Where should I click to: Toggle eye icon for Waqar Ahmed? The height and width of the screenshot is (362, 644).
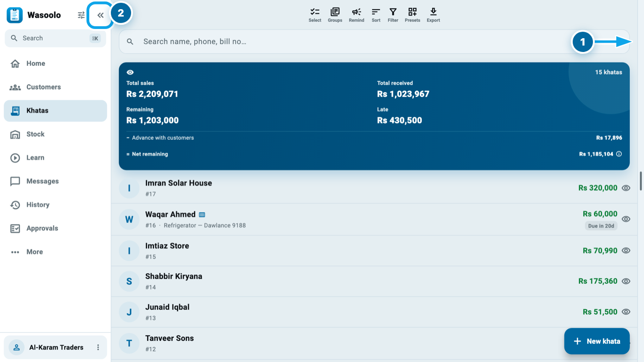(x=626, y=219)
